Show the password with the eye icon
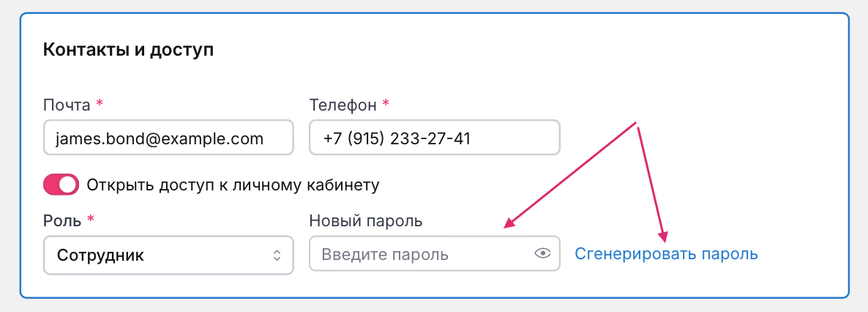This screenshot has width=868, height=312. point(542,254)
